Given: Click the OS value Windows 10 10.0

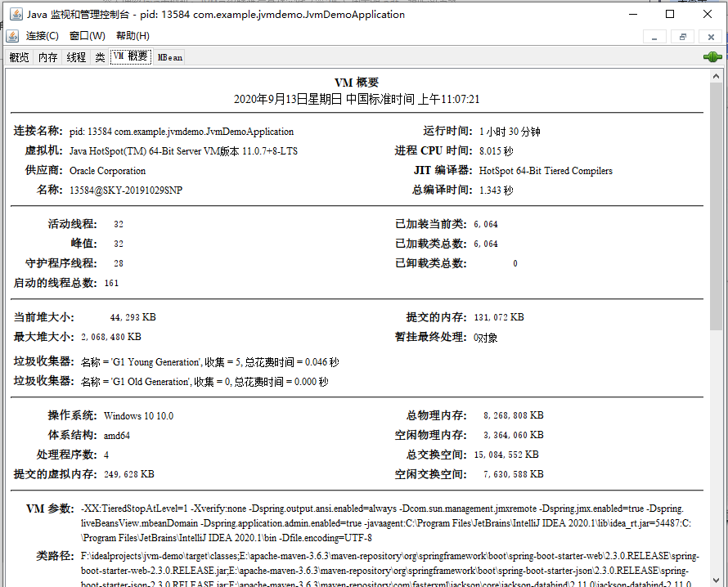Looking at the screenshot, I should pos(138,416).
